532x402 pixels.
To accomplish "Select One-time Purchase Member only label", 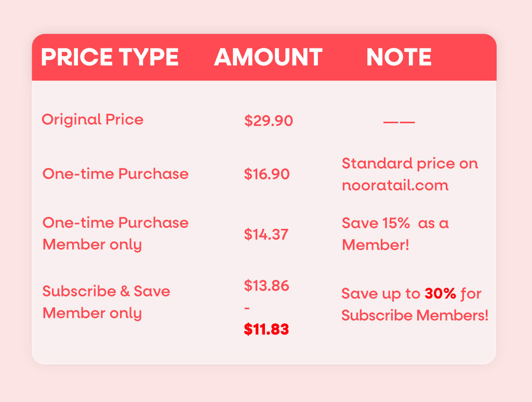I will point(115,234).
